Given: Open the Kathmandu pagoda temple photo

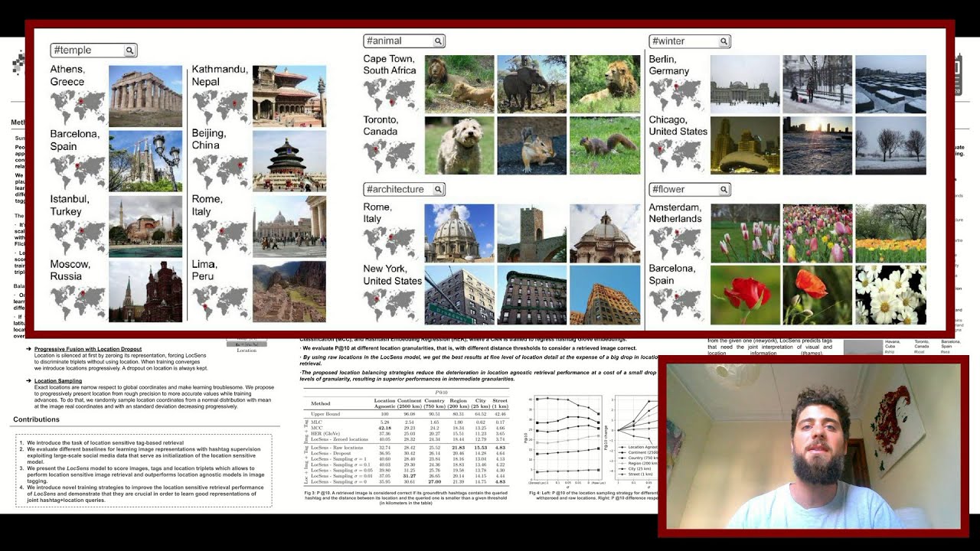Looking at the screenshot, I should point(289,96).
